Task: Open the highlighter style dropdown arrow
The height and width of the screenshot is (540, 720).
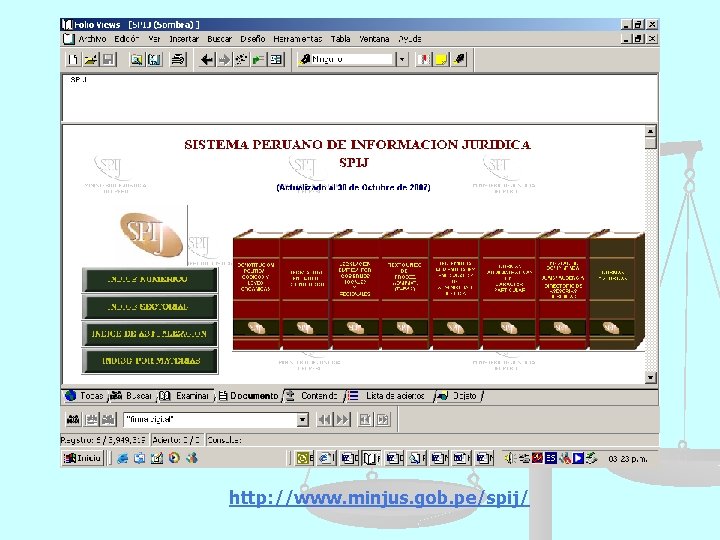Action: click(x=402, y=59)
